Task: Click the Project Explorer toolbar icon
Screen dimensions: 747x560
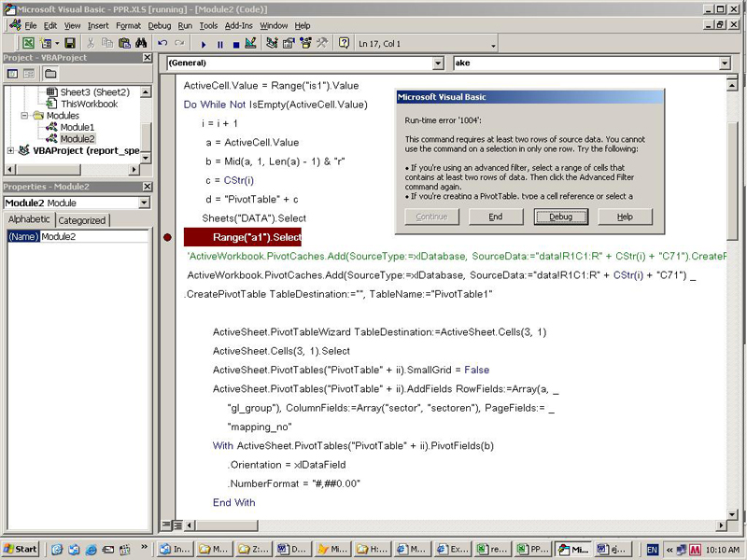Action: 270,43
